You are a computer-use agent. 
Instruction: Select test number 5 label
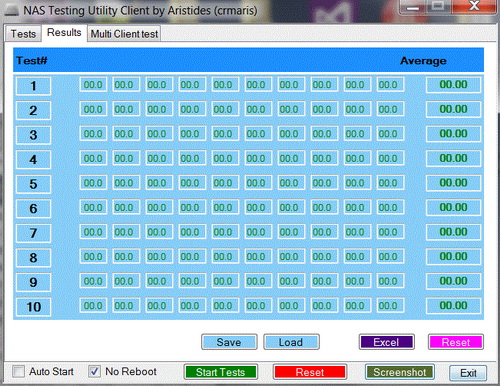33,184
